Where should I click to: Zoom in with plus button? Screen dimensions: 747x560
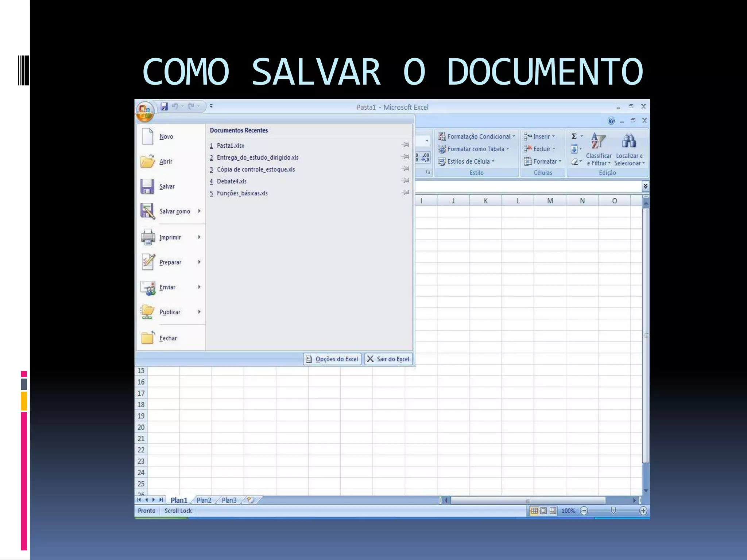point(643,511)
